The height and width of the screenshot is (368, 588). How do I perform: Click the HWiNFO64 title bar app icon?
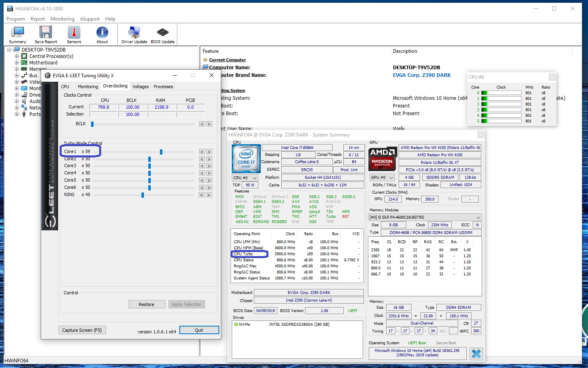point(10,8)
